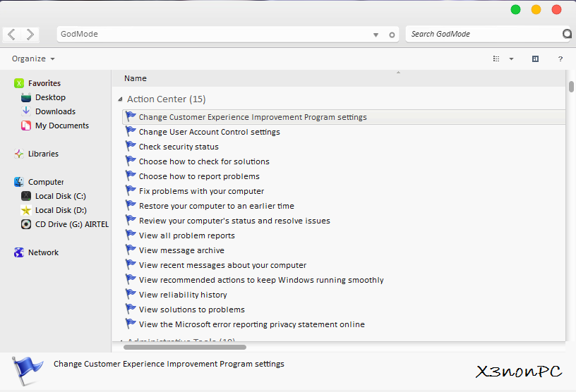Select Fix problems with your computer

coord(201,191)
